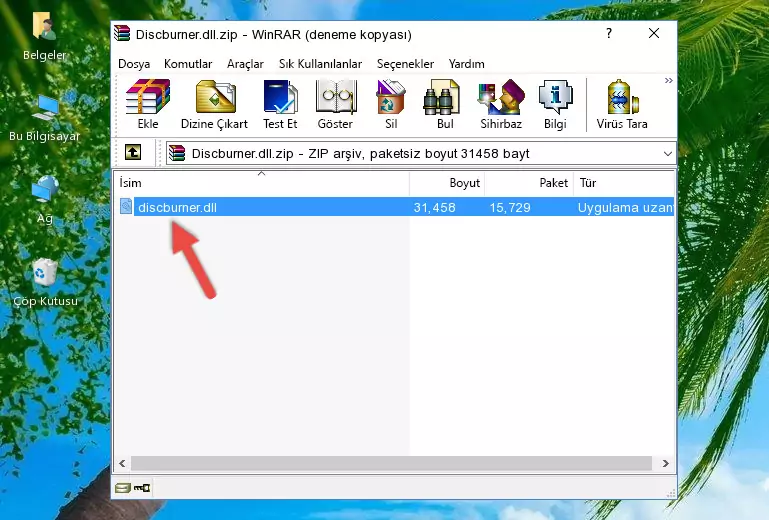The height and width of the screenshot is (520, 769).
Task: Sort by the Paket column header
Action: point(529,183)
